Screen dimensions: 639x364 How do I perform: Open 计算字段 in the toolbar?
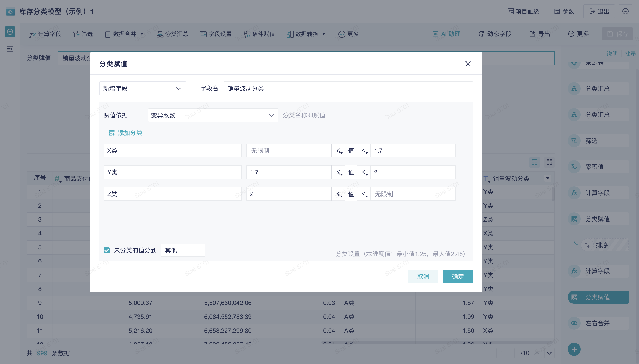coord(45,34)
